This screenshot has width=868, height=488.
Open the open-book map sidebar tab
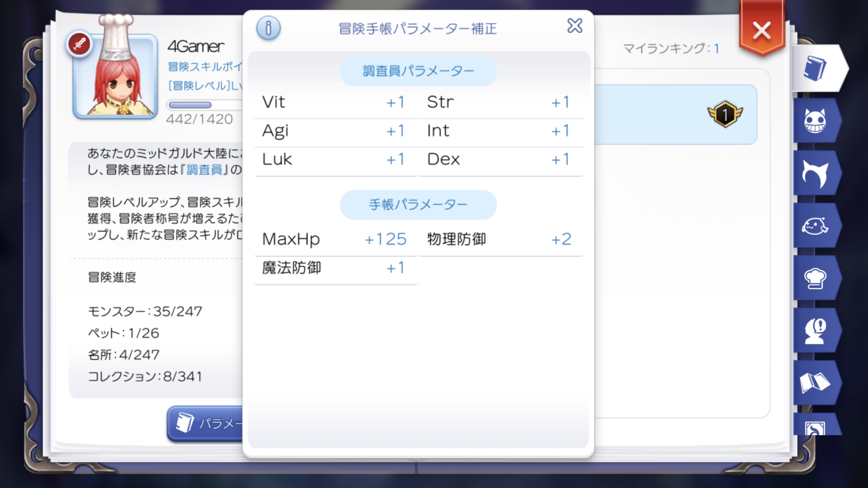point(815,383)
